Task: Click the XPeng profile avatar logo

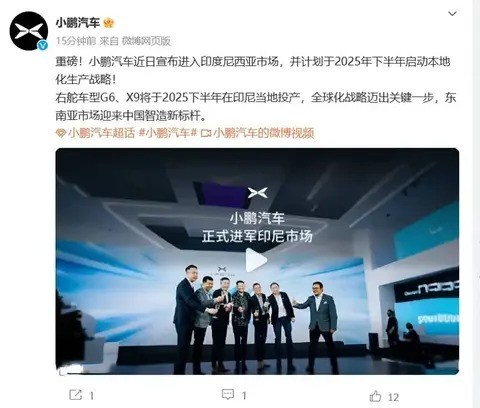Action: 29,31
